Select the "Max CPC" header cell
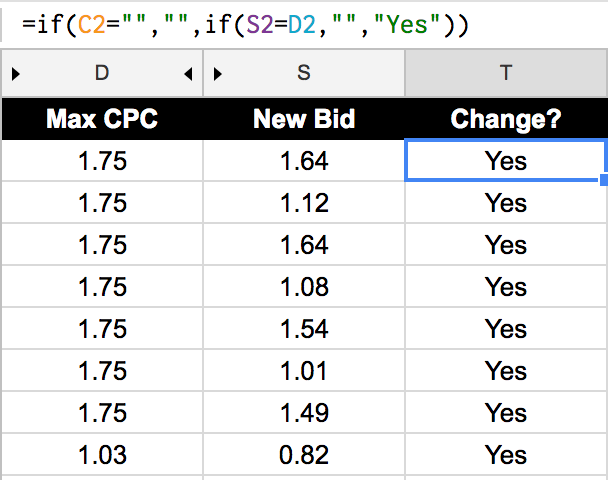This screenshot has height=480, width=608. coord(102,119)
